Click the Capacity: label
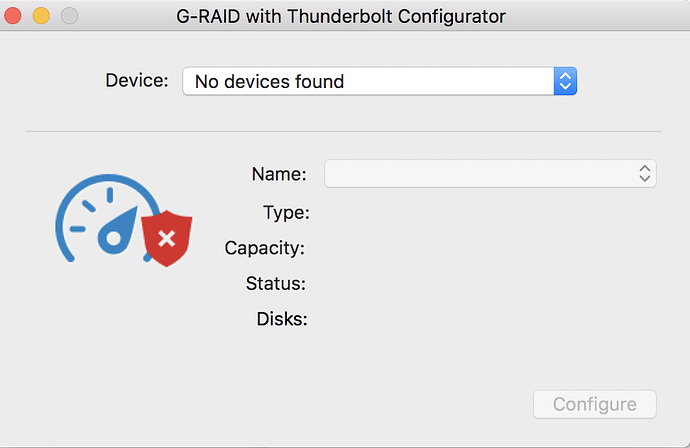The width and height of the screenshot is (690, 448). (x=264, y=248)
